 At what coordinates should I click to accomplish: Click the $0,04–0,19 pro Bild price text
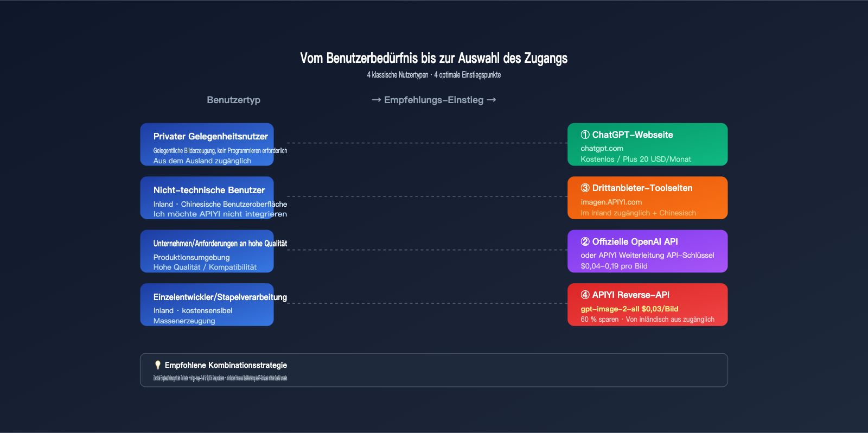pos(614,266)
